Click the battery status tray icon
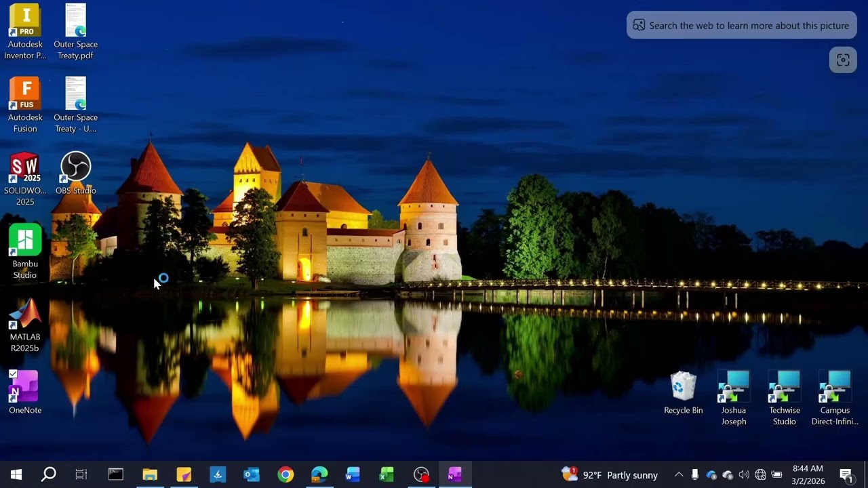The width and height of the screenshot is (868, 488). coord(776,474)
